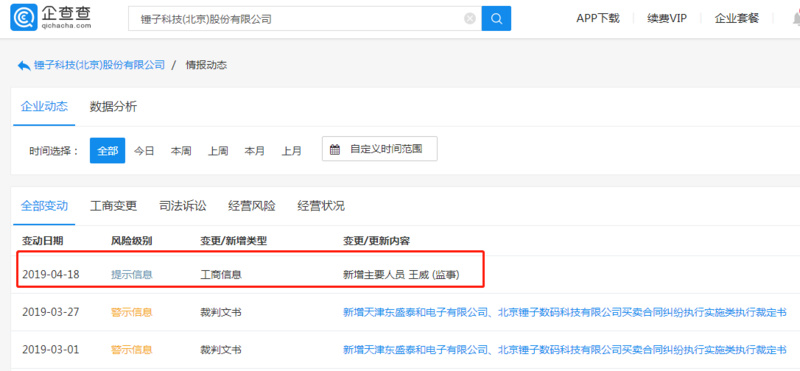Click the 情报动态 breadcrumb text
This screenshot has width=800, height=371.
tap(206, 65)
